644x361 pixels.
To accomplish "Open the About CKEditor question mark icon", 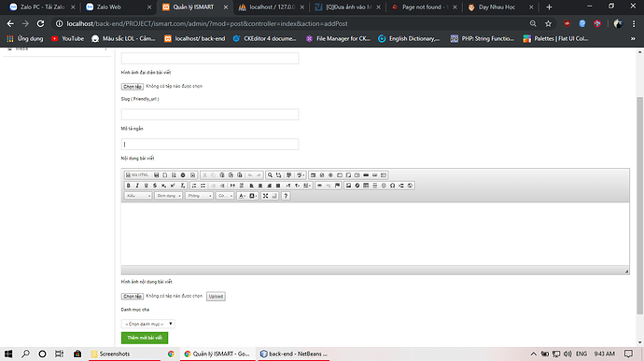I will (286, 196).
